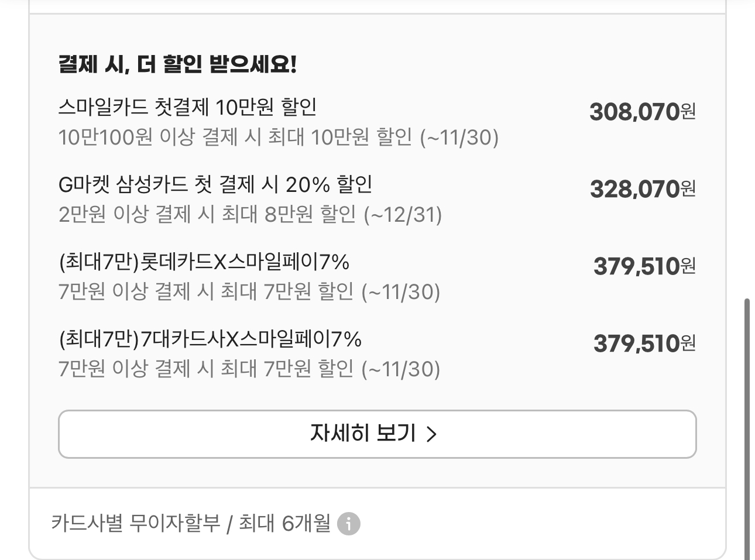Open 카드사별 무이자할부 installment details
755x560 pixels.
136,523
